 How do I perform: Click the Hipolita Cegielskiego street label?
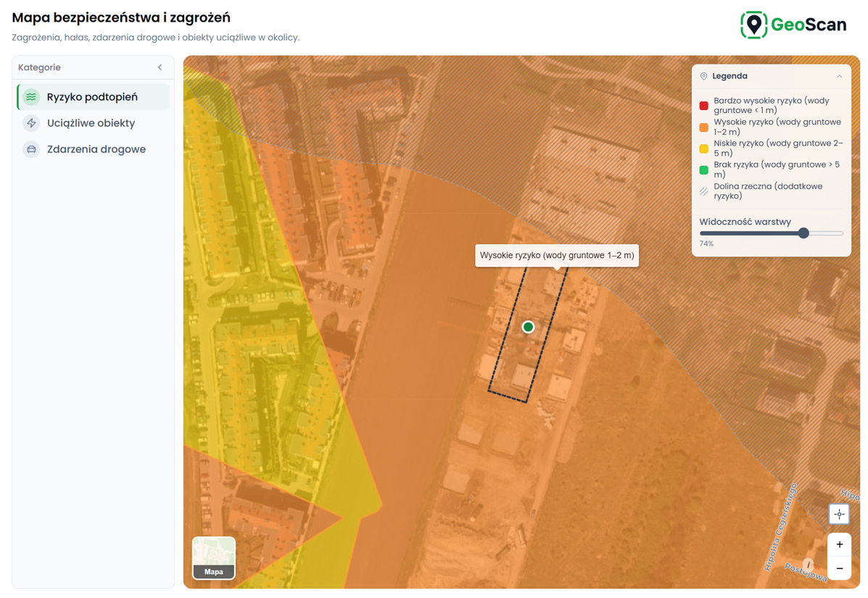pos(781,527)
